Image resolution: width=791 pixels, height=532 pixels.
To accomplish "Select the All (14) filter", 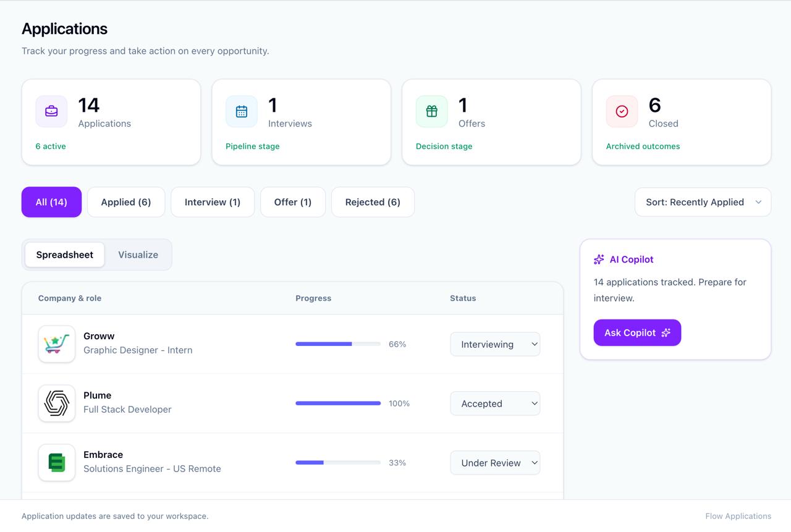I will 51,202.
